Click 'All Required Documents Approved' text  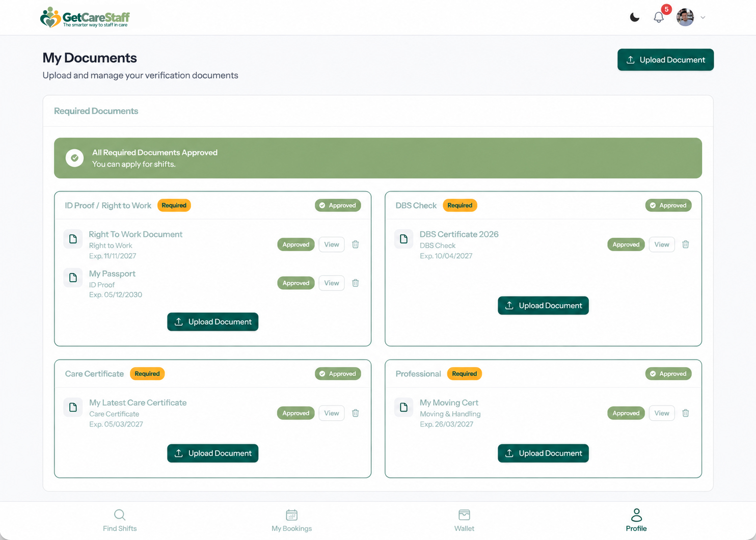point(155,152)
